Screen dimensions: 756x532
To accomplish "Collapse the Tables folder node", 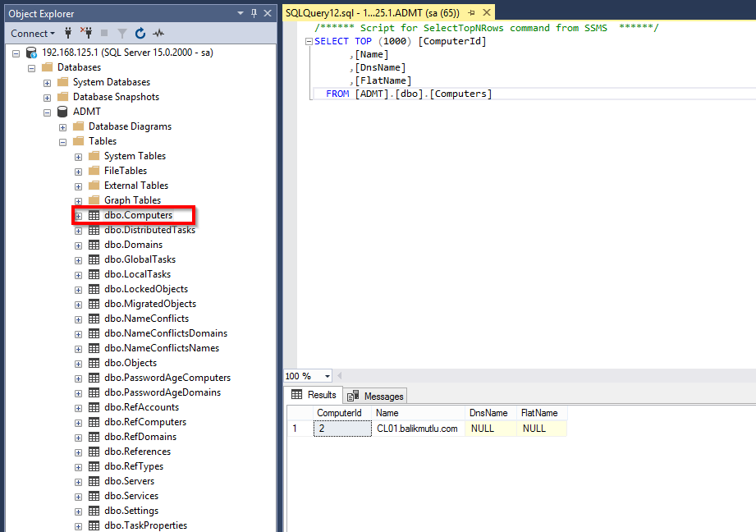I will 62,142.
